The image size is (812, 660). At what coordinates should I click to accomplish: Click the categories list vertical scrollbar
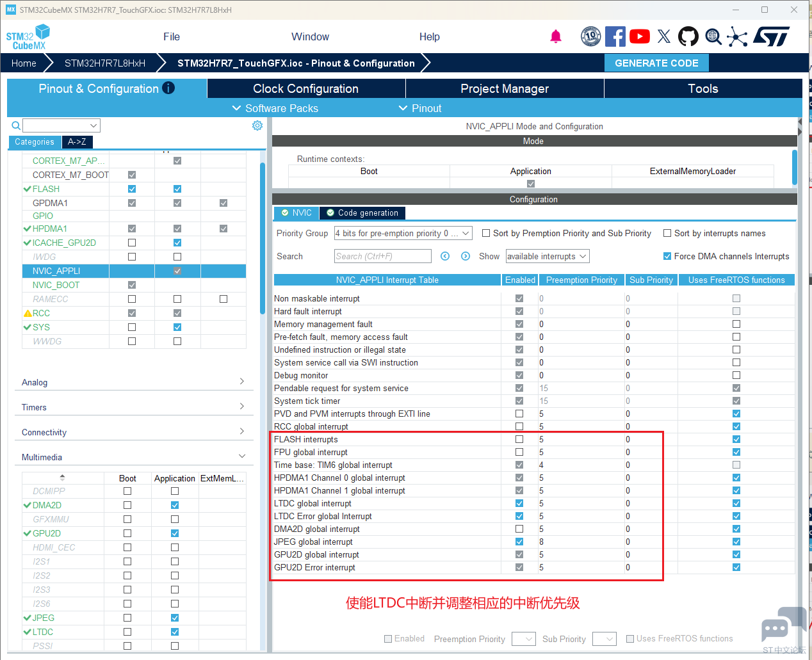click(263, 238)
